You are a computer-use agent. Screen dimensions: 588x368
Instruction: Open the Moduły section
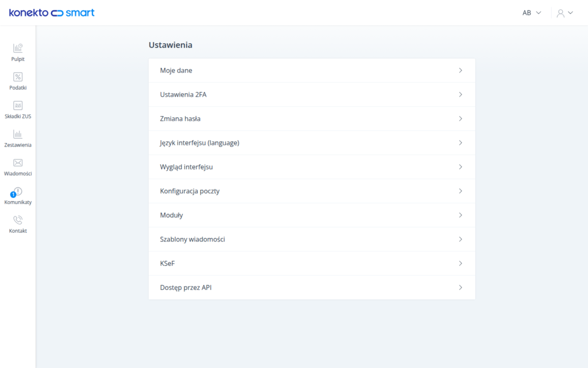[x=312, y=215]
